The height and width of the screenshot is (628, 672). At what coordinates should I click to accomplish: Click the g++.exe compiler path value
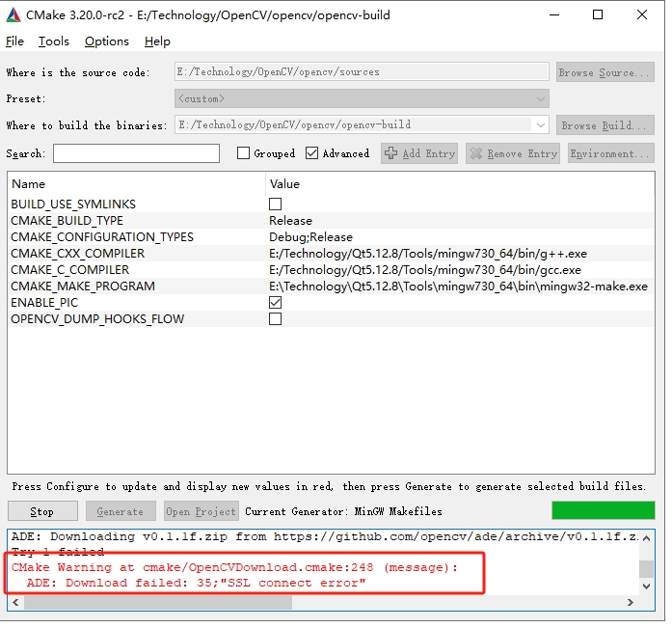click(x=428, y=254)
